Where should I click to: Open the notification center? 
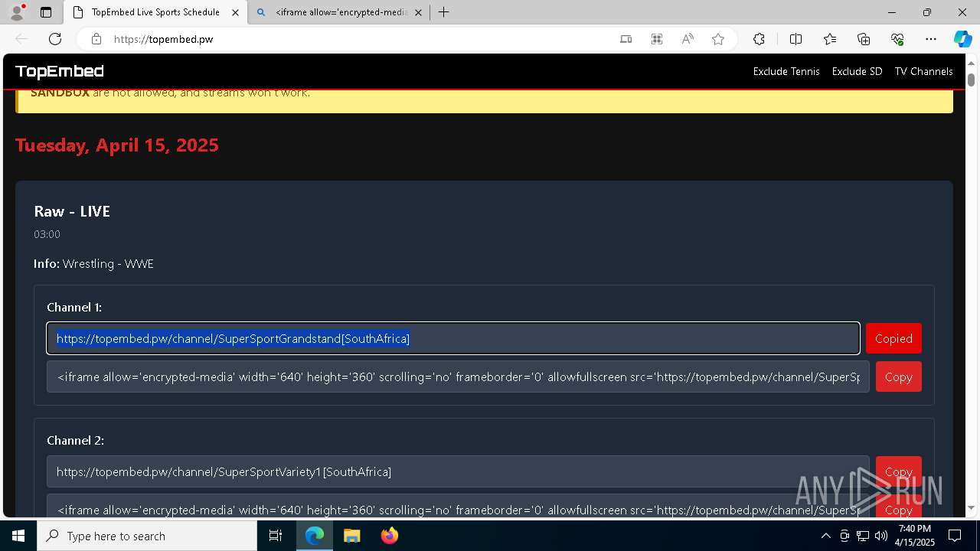point(955,536)
